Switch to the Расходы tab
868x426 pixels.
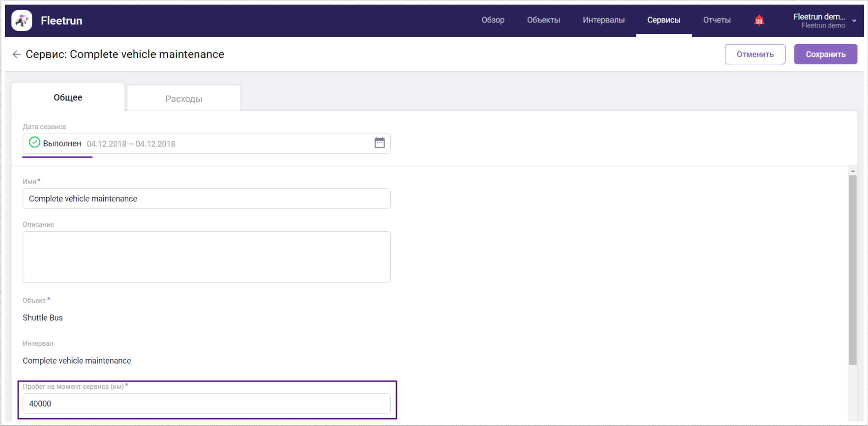[184, 99]
